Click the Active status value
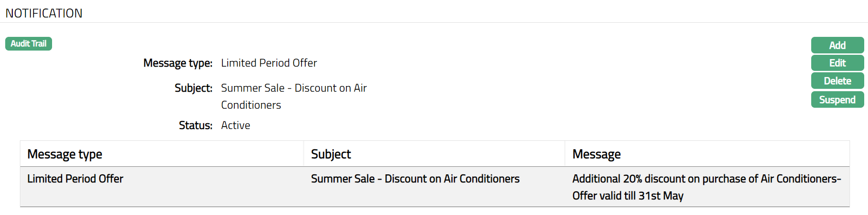The height and width of the screenshot is (215, 868). (236, 126)
